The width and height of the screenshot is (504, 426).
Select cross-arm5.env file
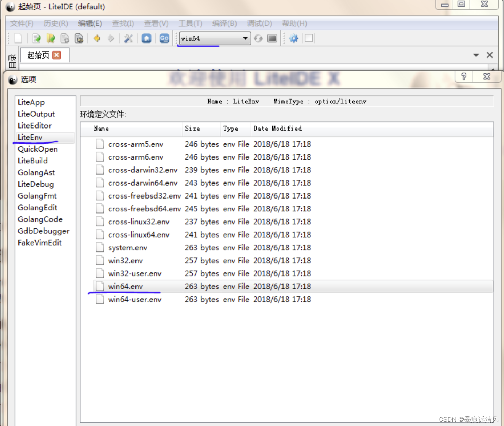click(x=135, y=144)
